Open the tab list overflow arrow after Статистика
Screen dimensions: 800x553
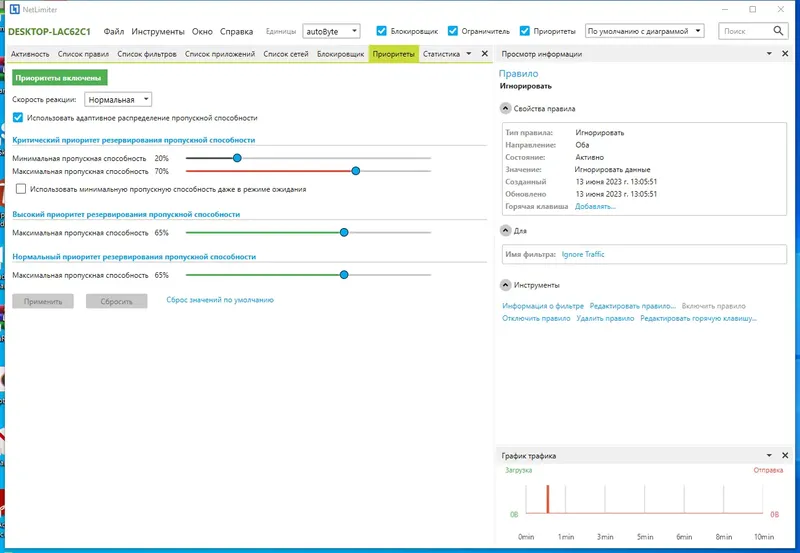coord(468,54)
